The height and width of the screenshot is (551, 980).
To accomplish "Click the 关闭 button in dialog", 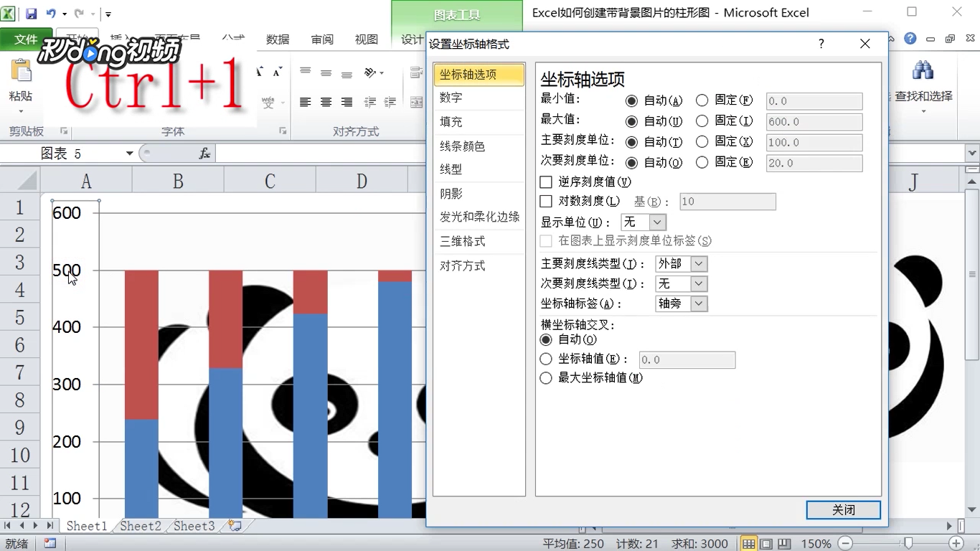I will 844,510.
